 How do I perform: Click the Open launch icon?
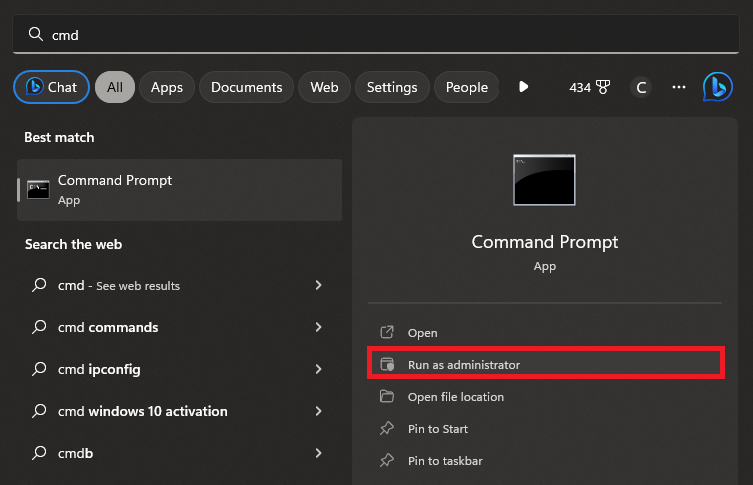(x=387, y=333)
